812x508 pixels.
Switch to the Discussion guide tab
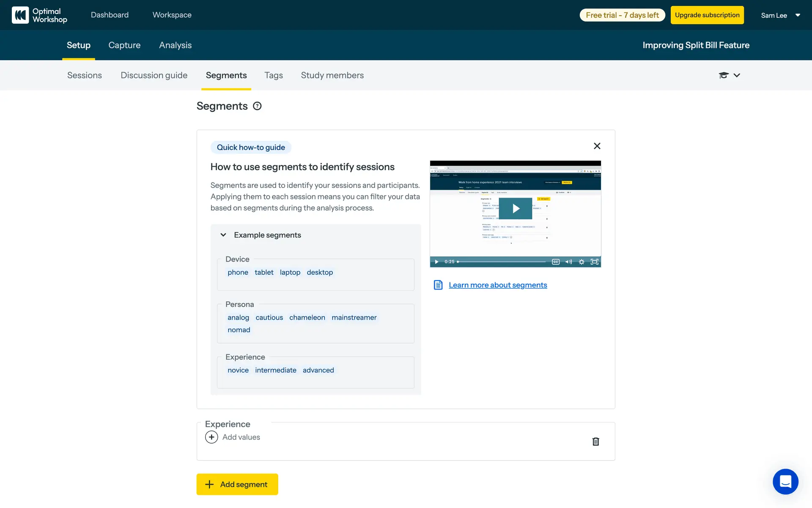[x=154, y=75]
